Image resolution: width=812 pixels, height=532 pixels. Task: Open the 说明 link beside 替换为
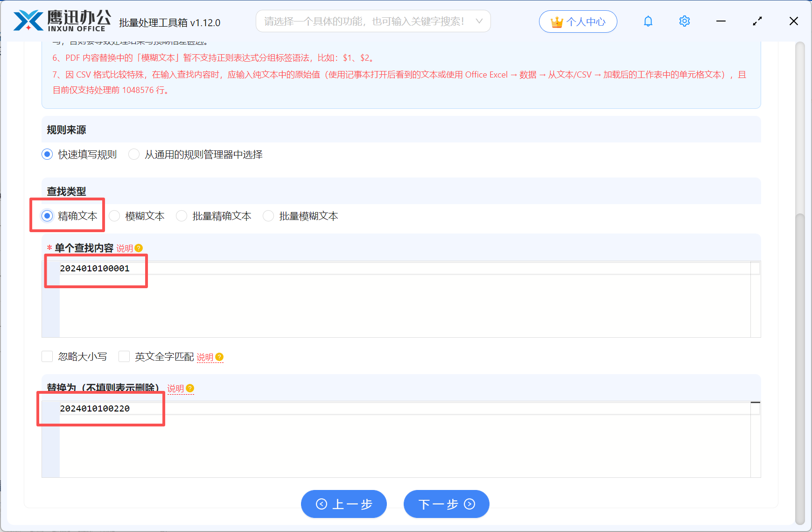pos(175,388)
